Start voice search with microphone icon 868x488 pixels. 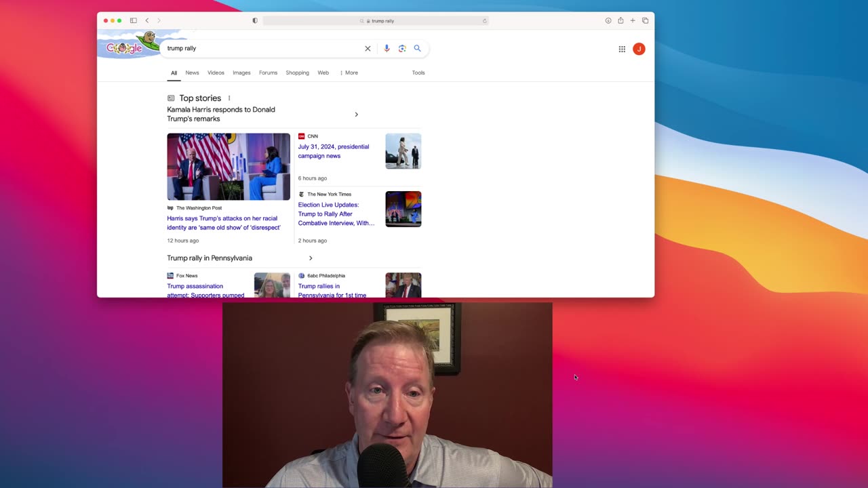[387, 49]
